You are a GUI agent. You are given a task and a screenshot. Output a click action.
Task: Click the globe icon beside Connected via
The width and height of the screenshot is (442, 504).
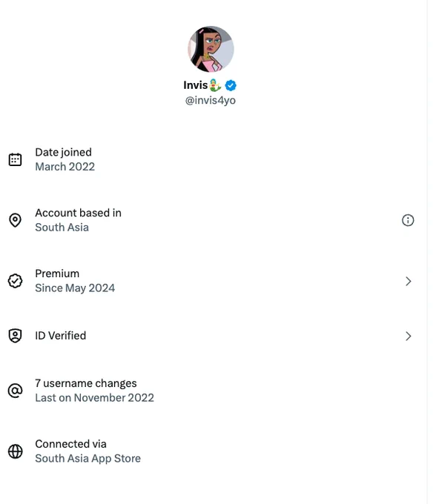(15, 451)
